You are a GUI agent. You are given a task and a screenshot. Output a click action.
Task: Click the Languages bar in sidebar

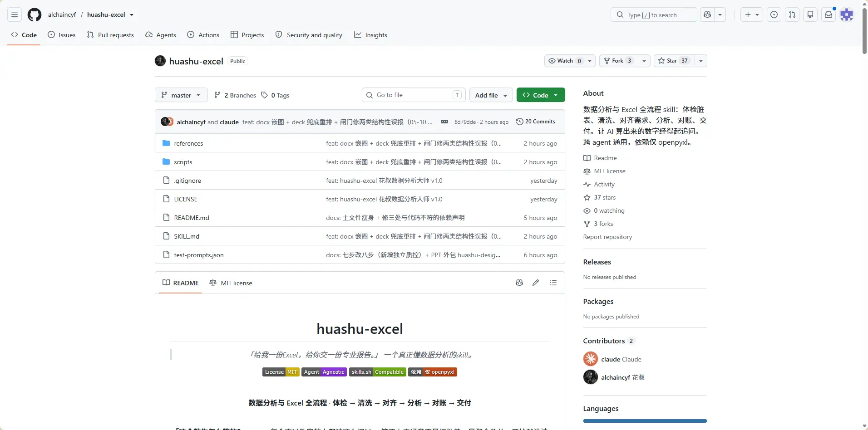click(645, 421)
